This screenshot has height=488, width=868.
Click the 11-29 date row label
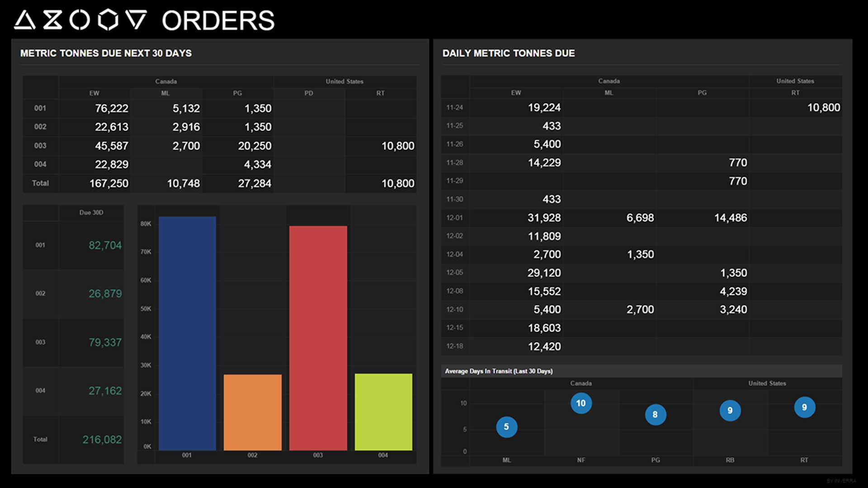(x=455, y=181)
